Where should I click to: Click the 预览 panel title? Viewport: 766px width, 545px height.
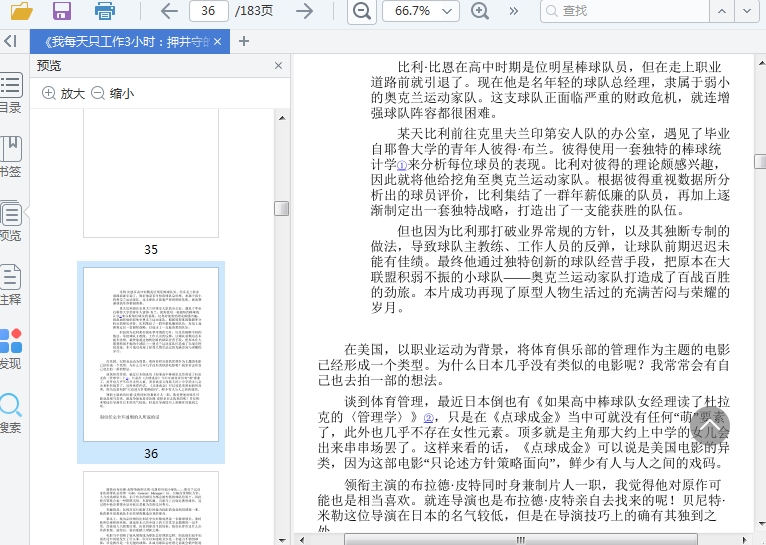[x=49, y=65]
